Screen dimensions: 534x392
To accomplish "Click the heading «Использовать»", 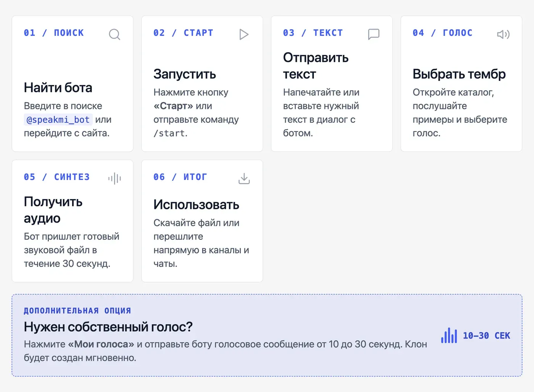I will [196, 205].
